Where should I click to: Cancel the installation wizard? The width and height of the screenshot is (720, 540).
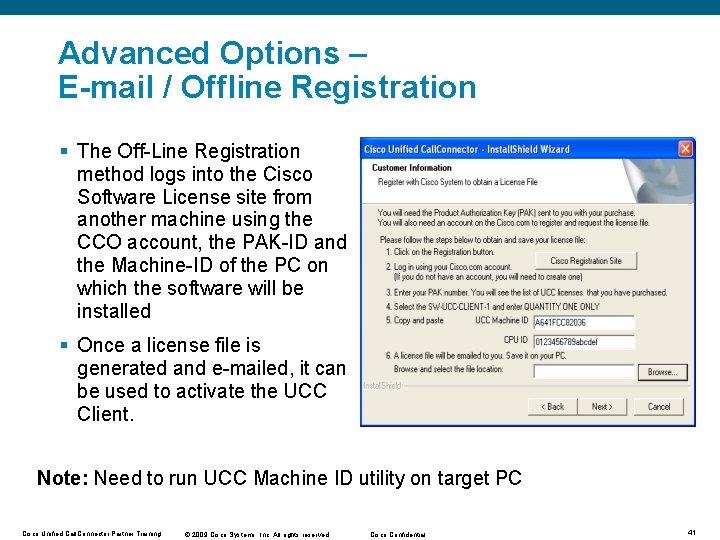pyautogui.click(x=659, y=407)
